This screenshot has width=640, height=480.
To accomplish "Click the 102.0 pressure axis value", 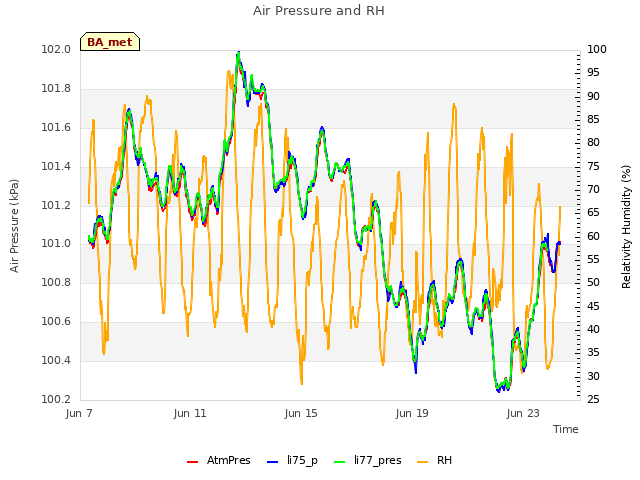I will pyautogui.click(x=56, y=49).
